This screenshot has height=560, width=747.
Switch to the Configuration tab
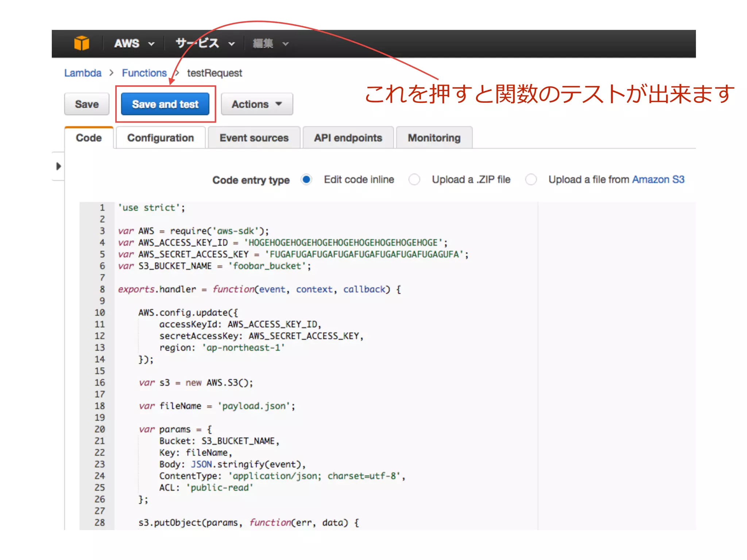(x=160, y=138)
